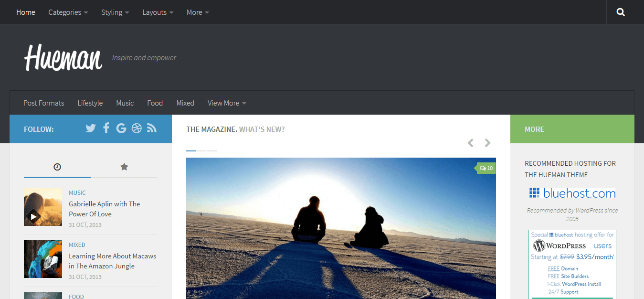Select the second slider pagination dash

click(201, 150)
